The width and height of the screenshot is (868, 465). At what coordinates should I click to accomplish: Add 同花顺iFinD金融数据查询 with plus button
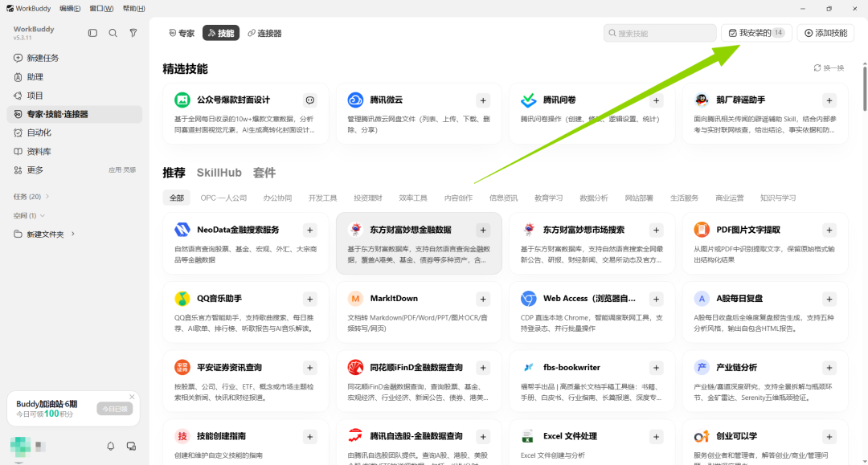tap(483, 368)
